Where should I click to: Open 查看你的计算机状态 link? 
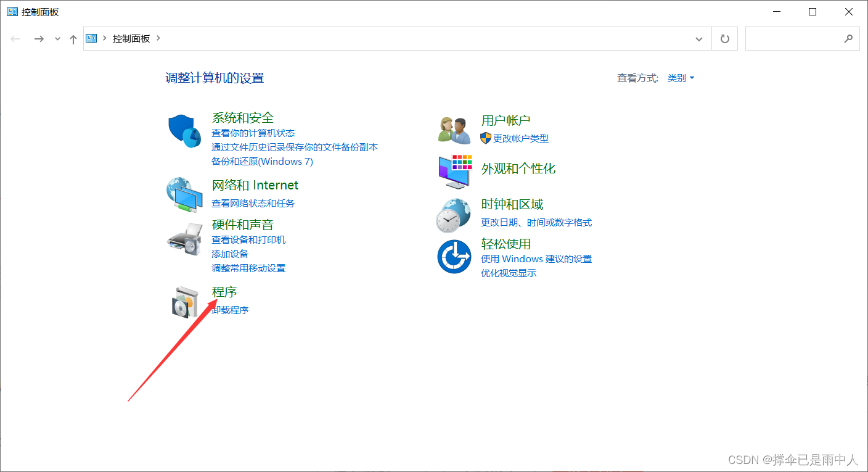[253, 133]
